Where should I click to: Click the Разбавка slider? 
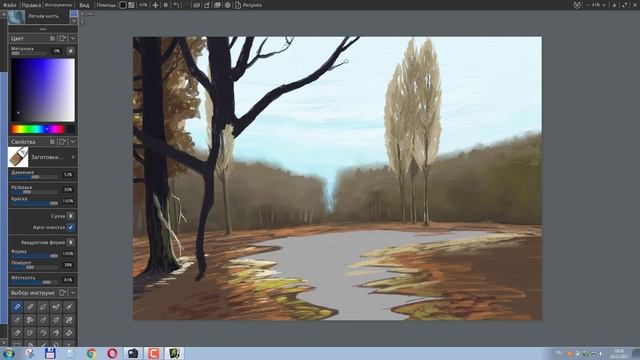pyautogui.click(x=34, y=191)
